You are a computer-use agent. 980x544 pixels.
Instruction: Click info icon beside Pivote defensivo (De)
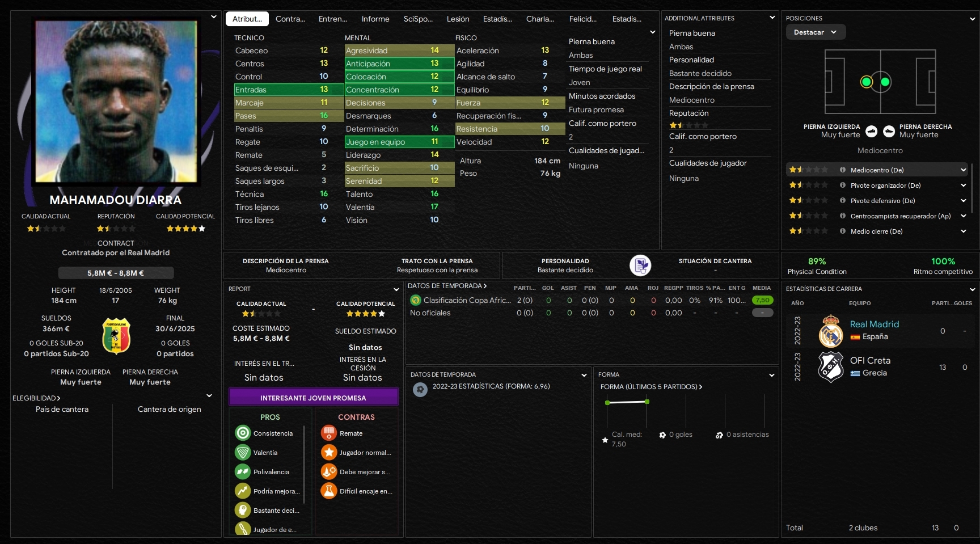pyautogui.click(x=843, y=200)
